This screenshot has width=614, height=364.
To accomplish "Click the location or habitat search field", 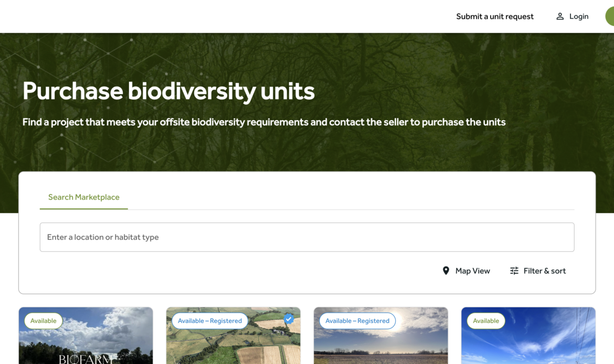I will pyautogui.click(x=307, y=237).
